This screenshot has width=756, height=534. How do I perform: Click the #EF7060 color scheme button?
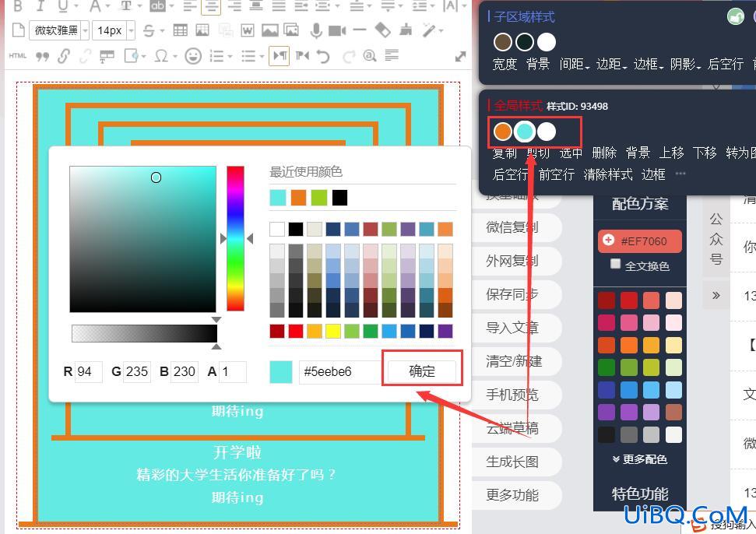click(640, 241)
